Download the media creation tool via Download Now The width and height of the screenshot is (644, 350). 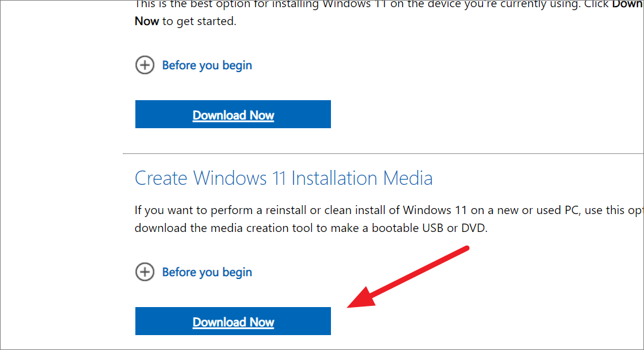233,321
